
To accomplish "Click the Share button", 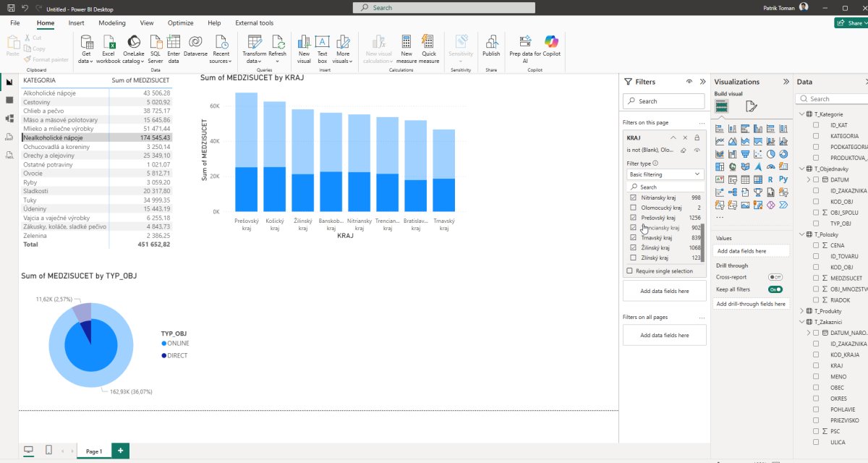I will click(x=851, y=23).
